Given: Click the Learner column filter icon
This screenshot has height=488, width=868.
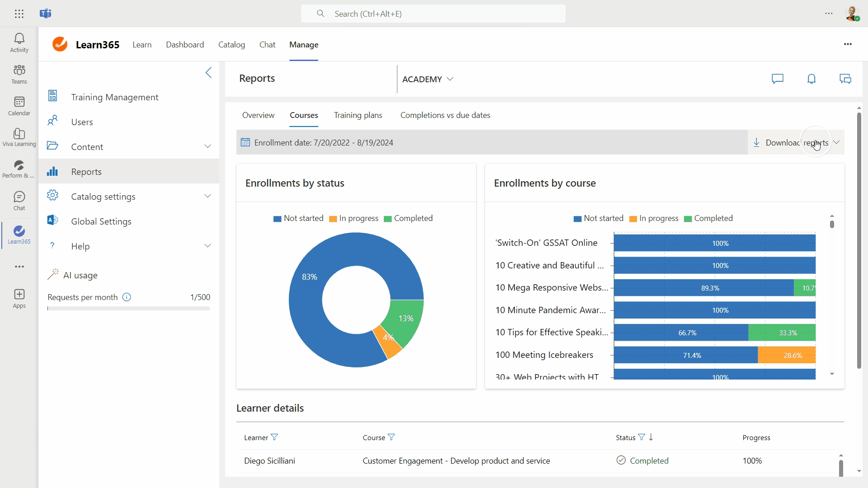Looking at the screenshot, I should point(274,437).
